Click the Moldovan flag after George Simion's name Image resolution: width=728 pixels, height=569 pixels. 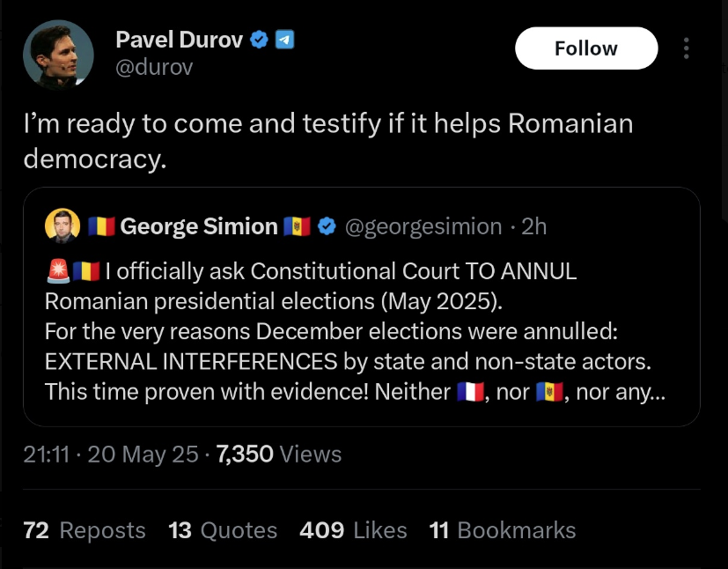point(297,226)
